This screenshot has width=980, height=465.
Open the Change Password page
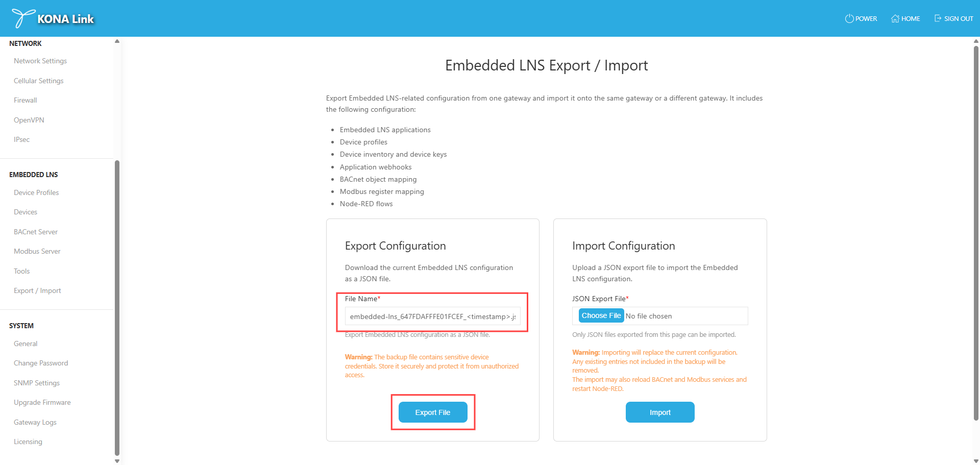click(x=41, y=363)
